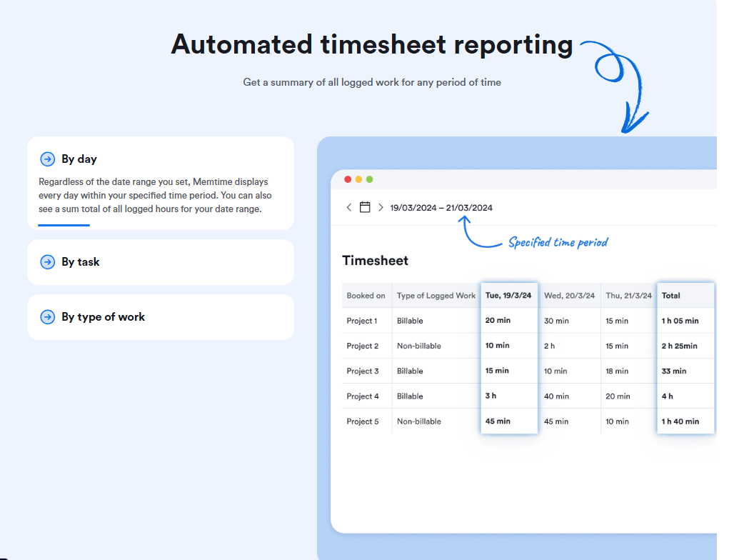Viewport: 729px width, 560px height.
Task: Expand the By type of work section
Action: coord(160,317)
